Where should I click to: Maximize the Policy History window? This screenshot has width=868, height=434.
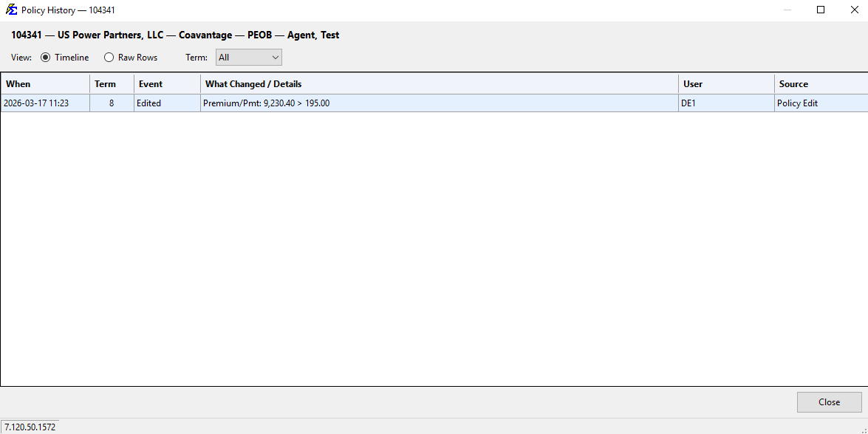coord(821,10)
